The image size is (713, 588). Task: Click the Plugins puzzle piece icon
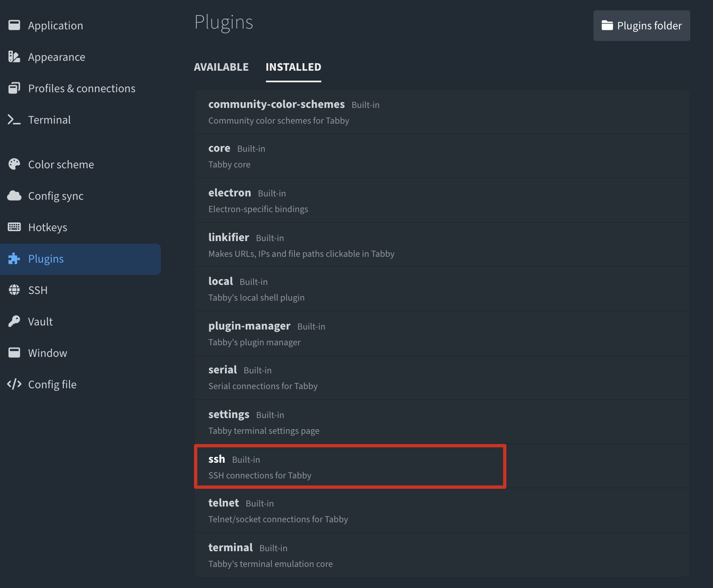coord(14,258)
